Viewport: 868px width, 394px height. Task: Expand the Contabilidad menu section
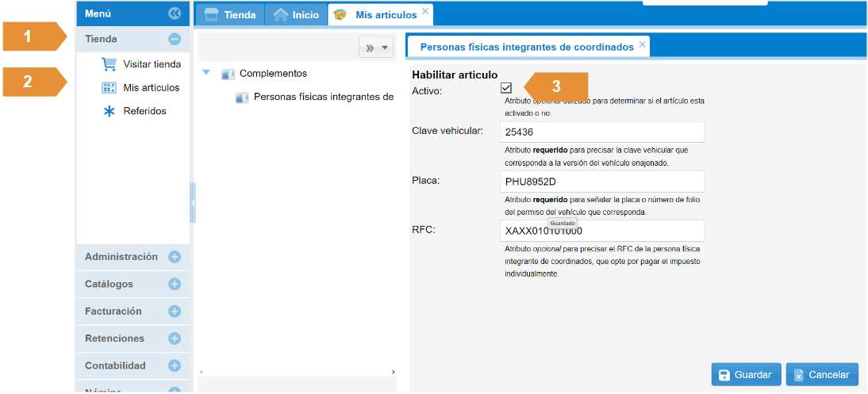click(x=175, y=365)
